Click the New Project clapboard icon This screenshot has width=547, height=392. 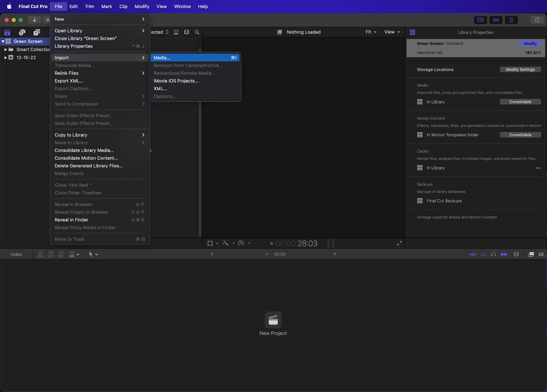pos(273,320)
